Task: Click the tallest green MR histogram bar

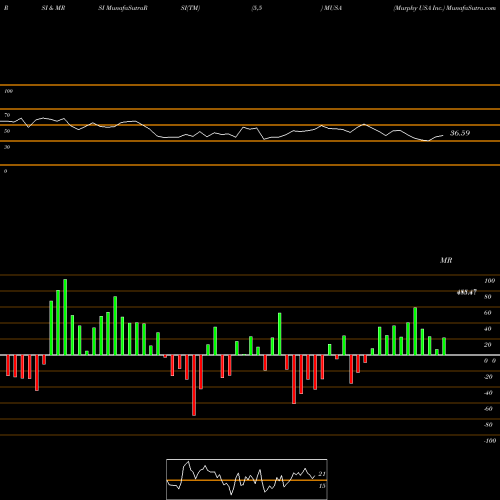Action: point(65,317)
